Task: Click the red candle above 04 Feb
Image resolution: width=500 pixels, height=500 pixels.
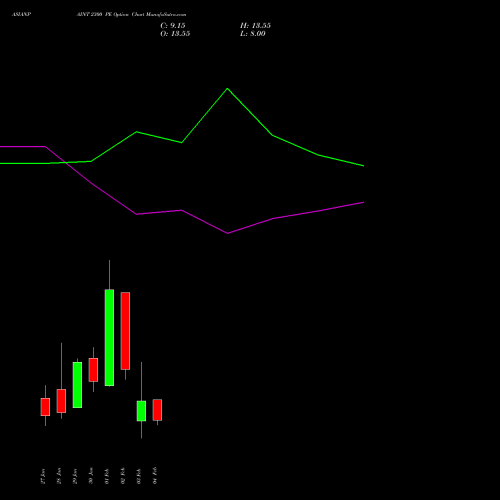Action: 157,410
